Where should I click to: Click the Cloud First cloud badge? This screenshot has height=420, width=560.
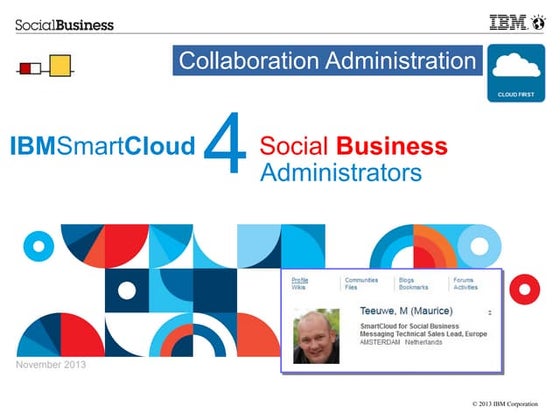516,73
